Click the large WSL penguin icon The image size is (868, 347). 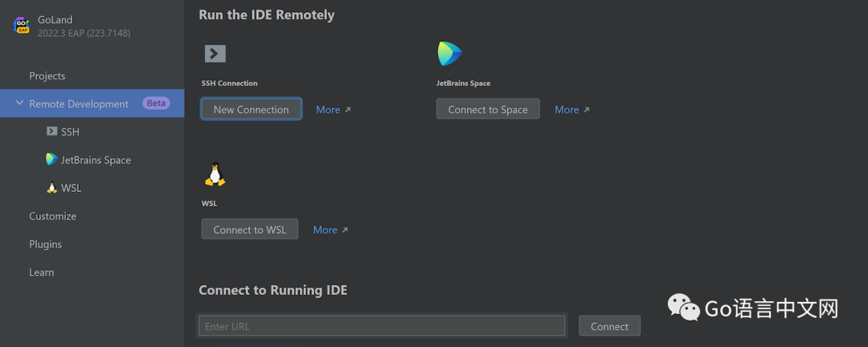click(x=215, y=174)
